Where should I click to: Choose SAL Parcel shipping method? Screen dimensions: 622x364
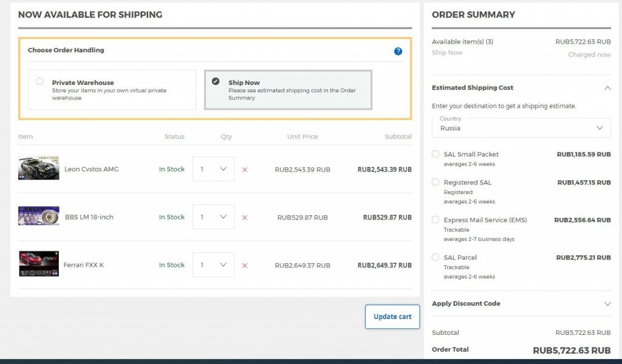click(436, 257)
